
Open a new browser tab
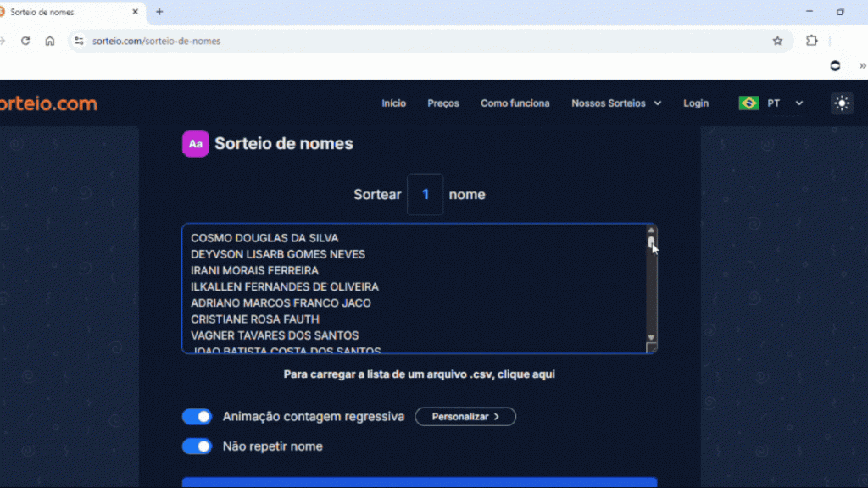tap(159, 12)
